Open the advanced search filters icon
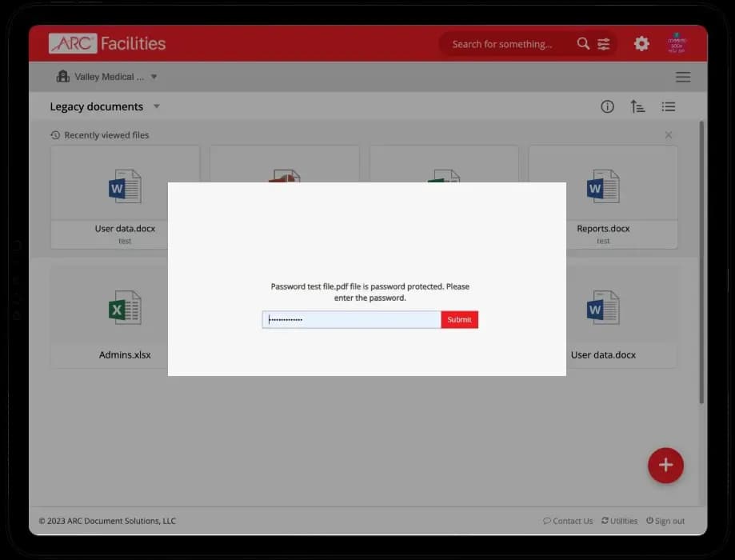This screenshot has height=560, width=735. tap(603, 44)
